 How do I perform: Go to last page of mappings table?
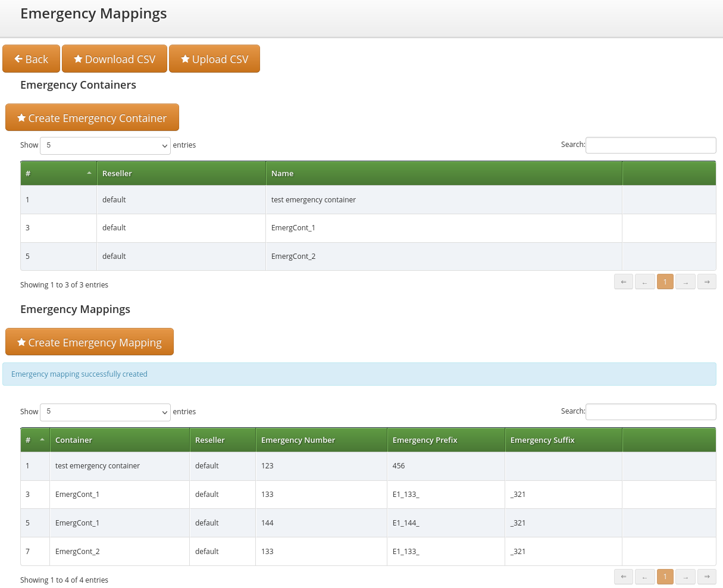pos(706,577)
